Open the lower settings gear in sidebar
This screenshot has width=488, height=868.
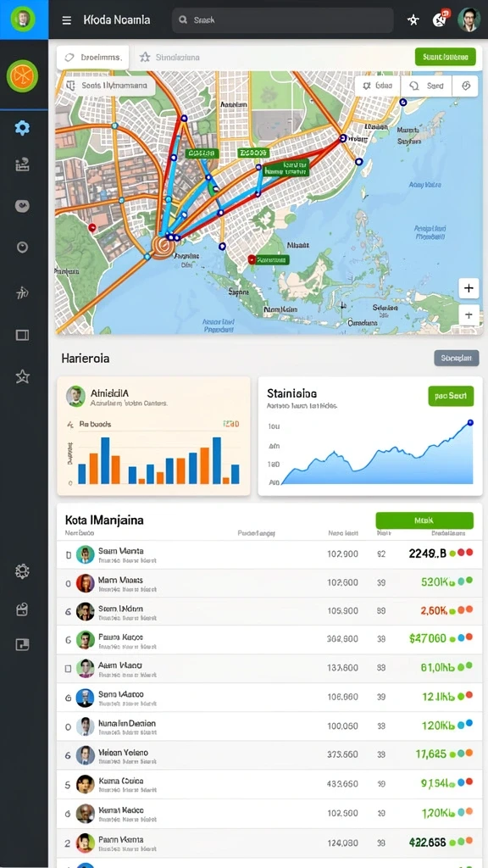[22, 571]
